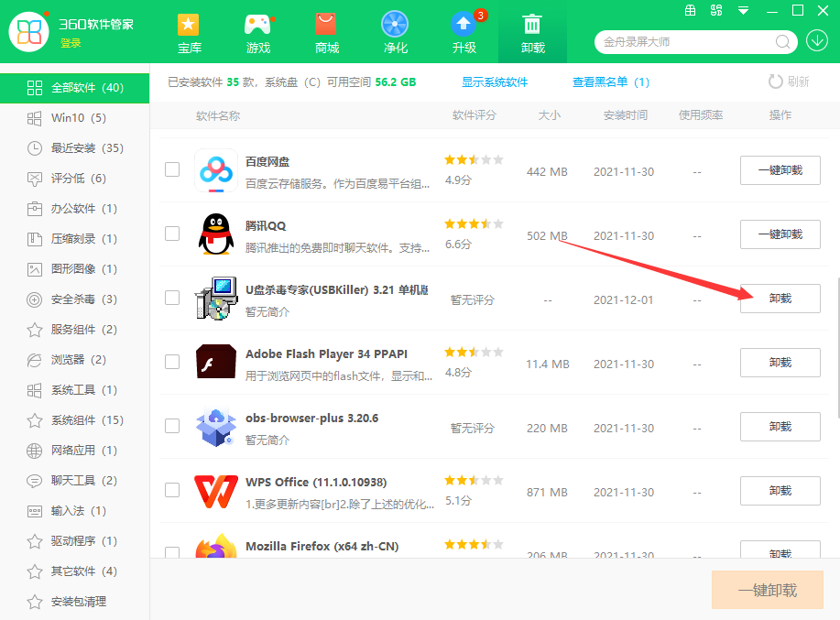The image size is (840, 620).
Task: Click the 金舟录屏大师 search field
Action: click(x=695, y=42)
